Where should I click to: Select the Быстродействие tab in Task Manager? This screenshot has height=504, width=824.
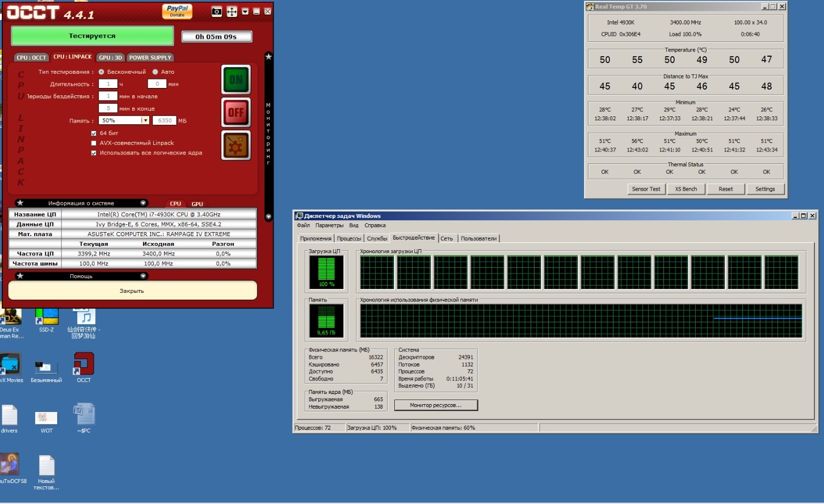point(414,238)
